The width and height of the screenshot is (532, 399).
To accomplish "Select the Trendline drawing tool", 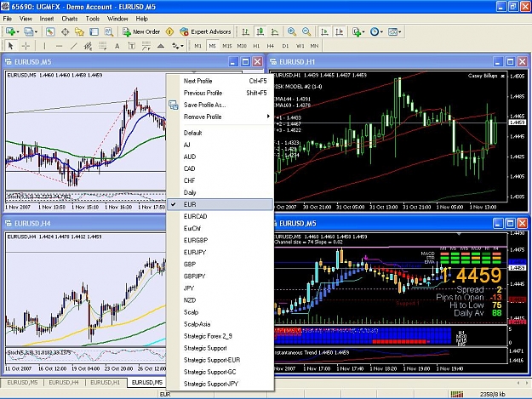I will (73, 46).
